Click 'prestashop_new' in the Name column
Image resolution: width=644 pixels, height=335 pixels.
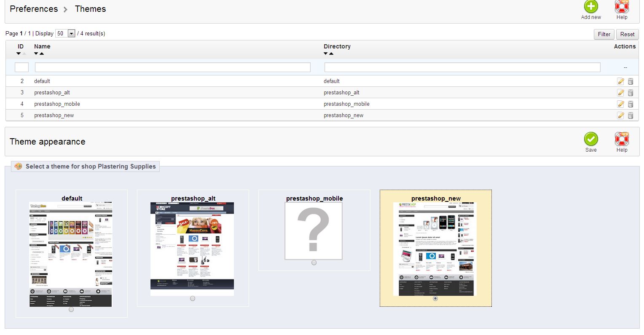[x=54, y=115]
